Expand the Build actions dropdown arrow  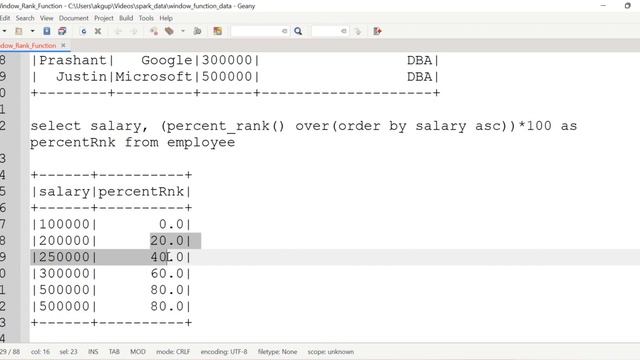(x=183, y=31)
